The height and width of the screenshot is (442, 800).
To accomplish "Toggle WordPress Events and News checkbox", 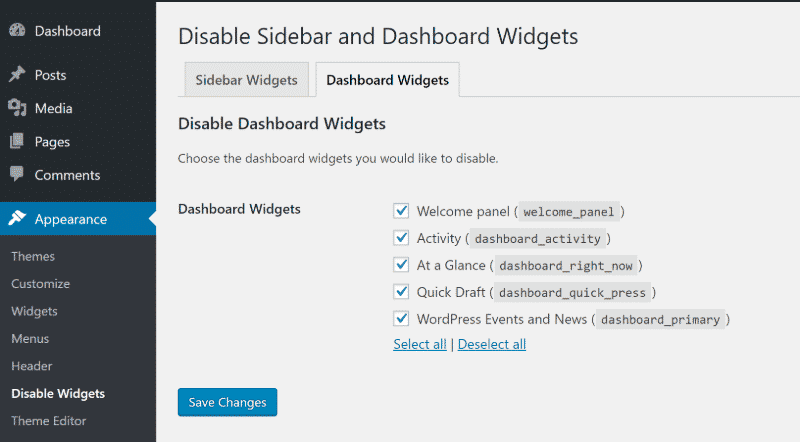I will pos(402,319).
